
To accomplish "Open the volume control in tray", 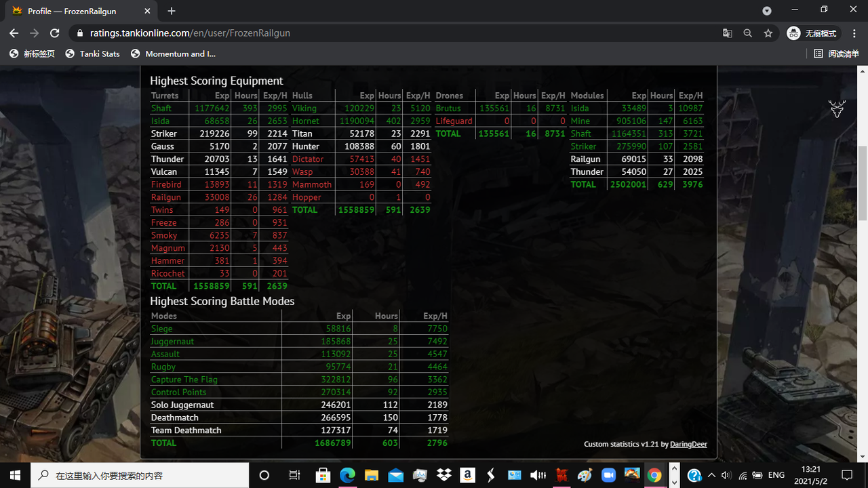I will tap(726, 475).
